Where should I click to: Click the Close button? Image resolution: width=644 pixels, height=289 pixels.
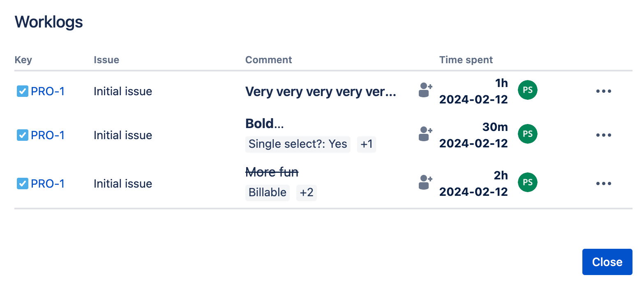(607, 261)
